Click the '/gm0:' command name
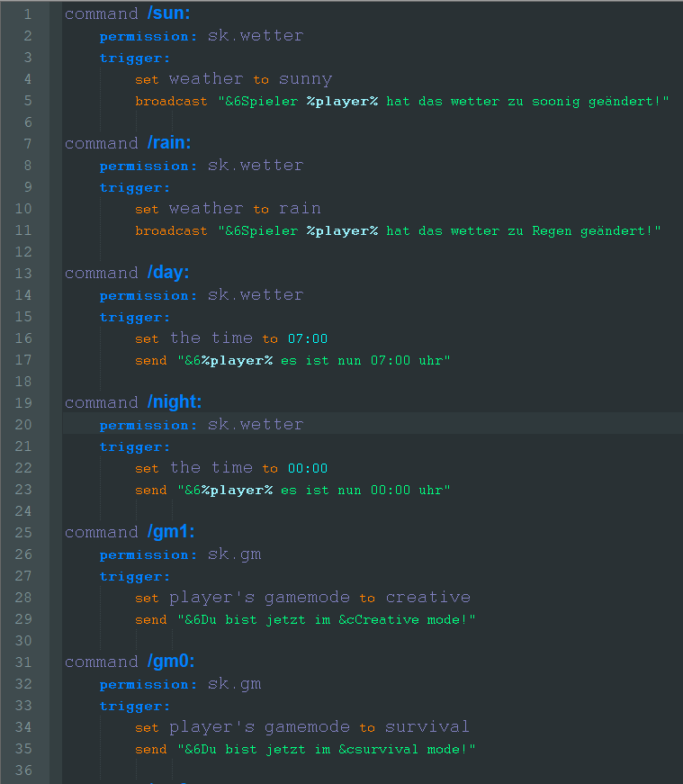The height and width of the screenshot is (784, 683). coord(171,661)
